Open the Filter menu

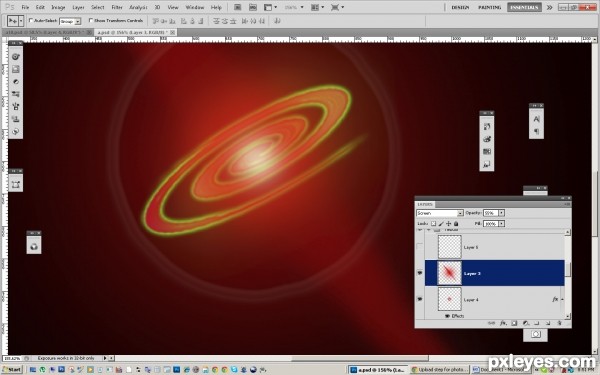(117, 7)
